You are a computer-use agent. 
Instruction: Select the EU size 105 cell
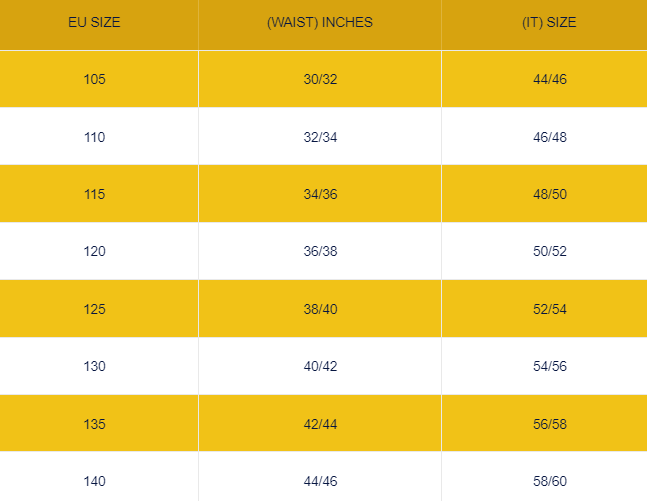(95, 79)
